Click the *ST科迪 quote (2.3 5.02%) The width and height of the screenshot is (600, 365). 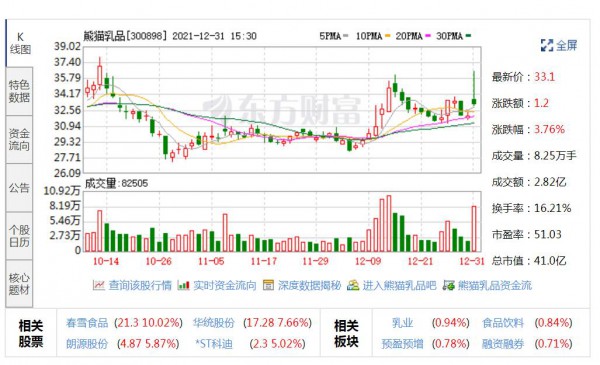tap(277, 344)
